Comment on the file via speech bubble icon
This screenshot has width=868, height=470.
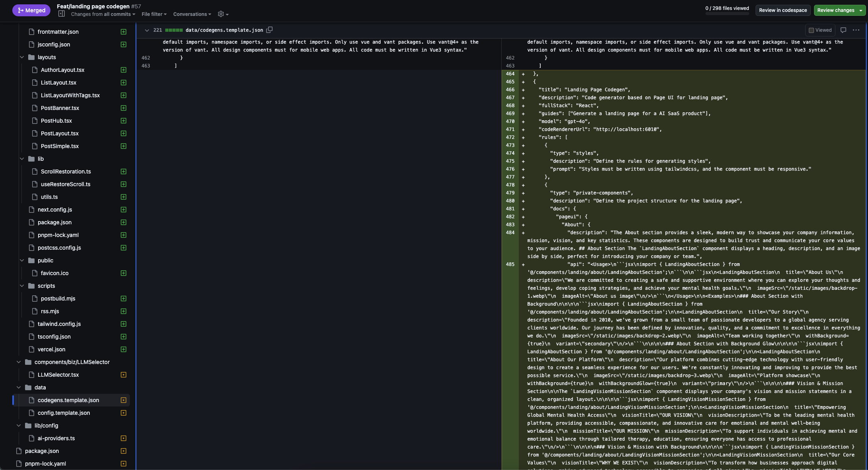click(x=843, y=30)
